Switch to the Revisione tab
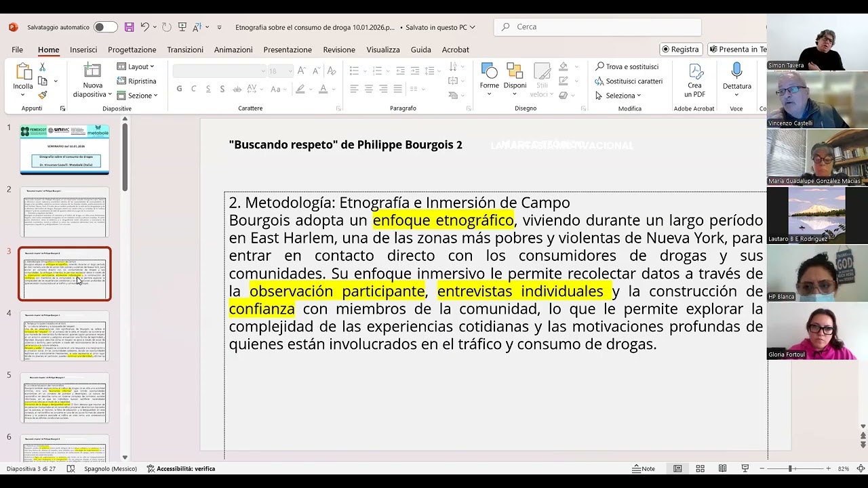868x488 pixels. pos(339,49)
